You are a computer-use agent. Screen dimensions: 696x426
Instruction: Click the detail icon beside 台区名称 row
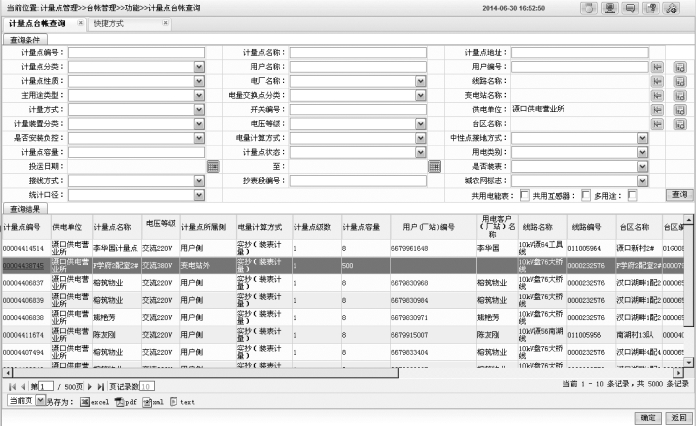(680, 124)
